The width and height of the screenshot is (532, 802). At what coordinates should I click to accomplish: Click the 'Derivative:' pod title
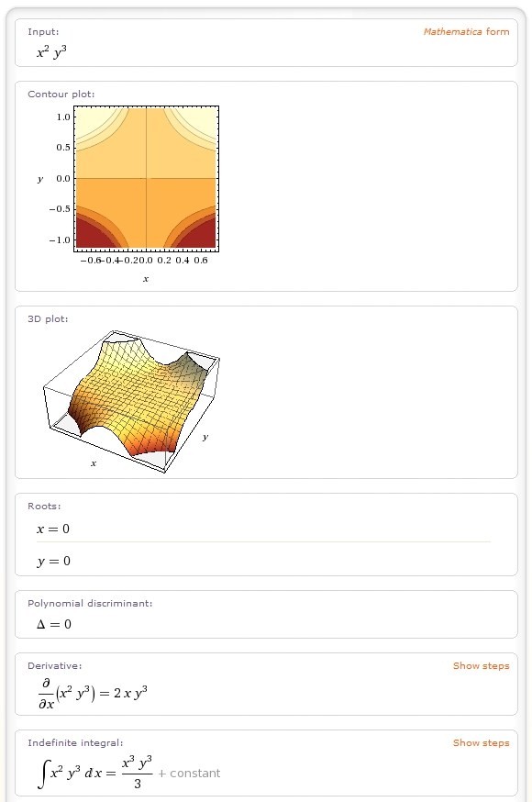pyautogui.click(x=55, y=666)
